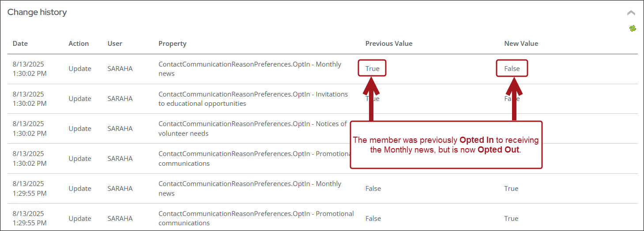Select the Notices of volunteer needs row

322,129
